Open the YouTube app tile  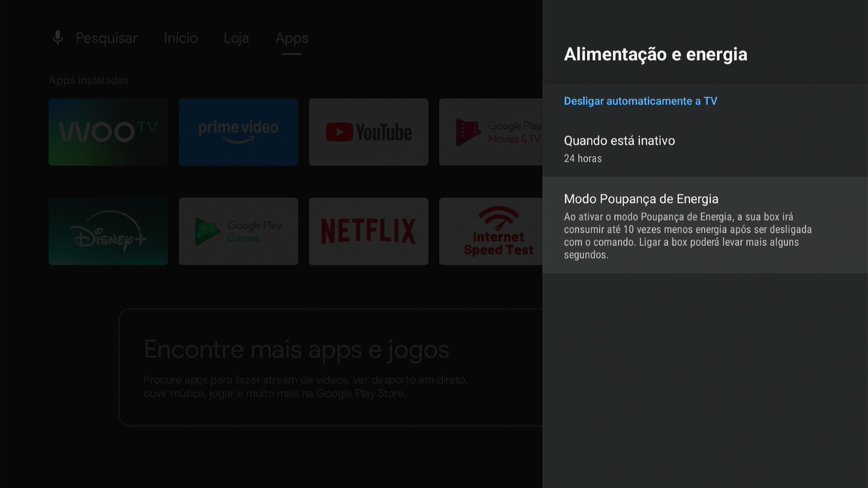click(x=369, y=132)
